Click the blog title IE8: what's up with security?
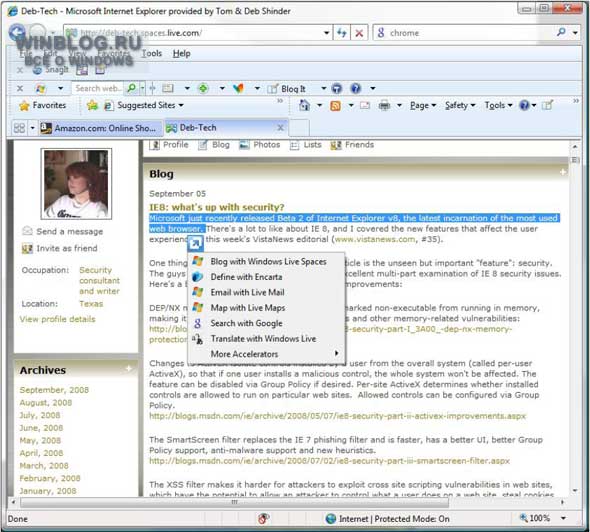590x532 pixels. 217,207
